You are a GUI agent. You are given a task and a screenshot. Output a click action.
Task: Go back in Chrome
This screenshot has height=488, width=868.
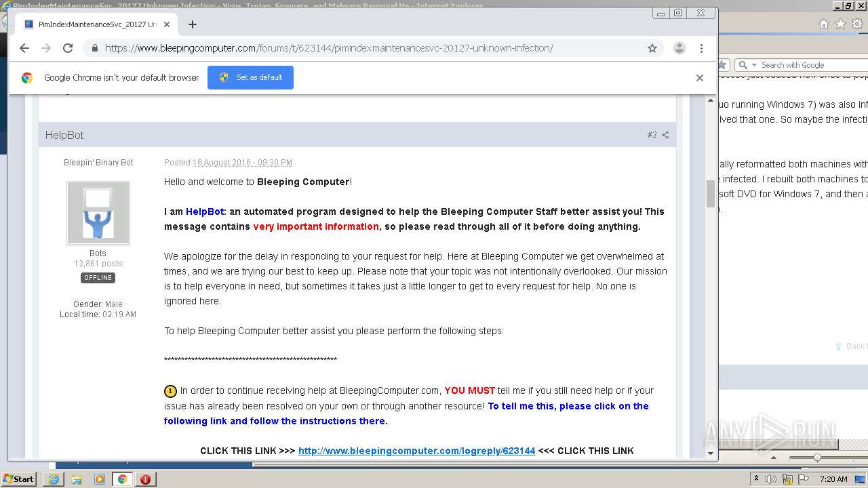tap(24, 48)
